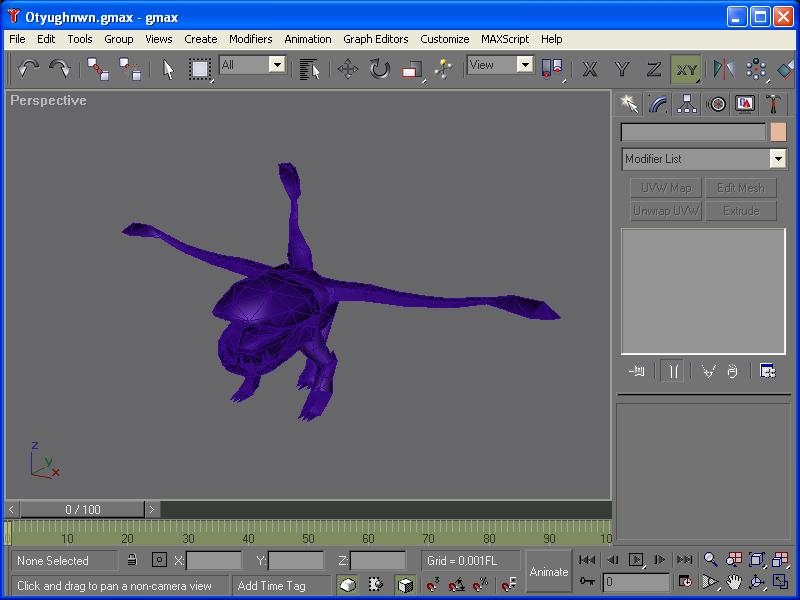Click the Undo arrow icon

[x=28, y=69]
